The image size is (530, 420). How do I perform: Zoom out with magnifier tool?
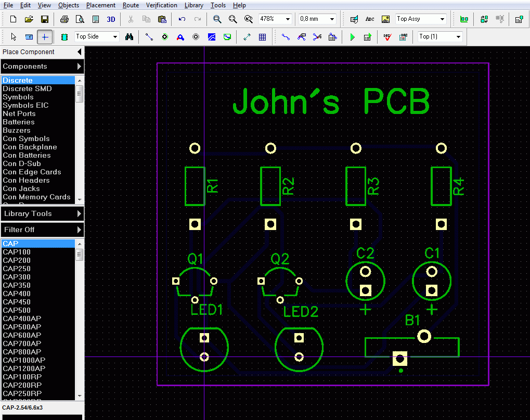[232, 19]
